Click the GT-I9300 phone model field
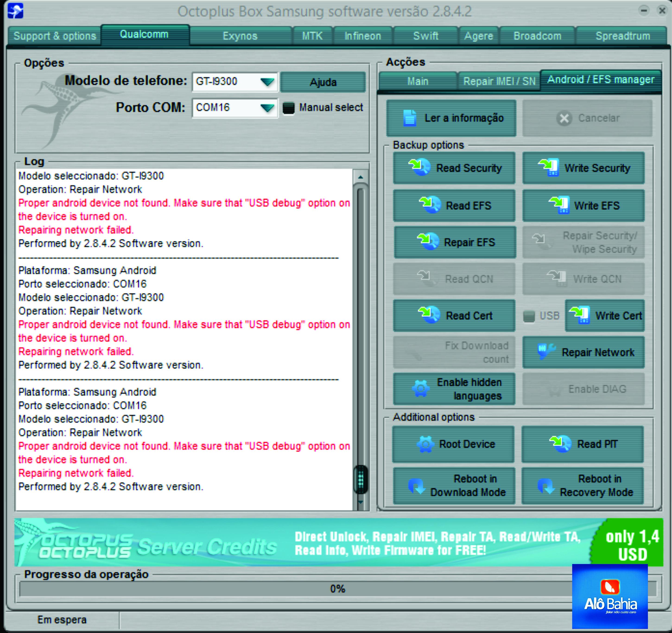This screenshot has width=672, height=633. pyautogui.click(x=235, y=82)
